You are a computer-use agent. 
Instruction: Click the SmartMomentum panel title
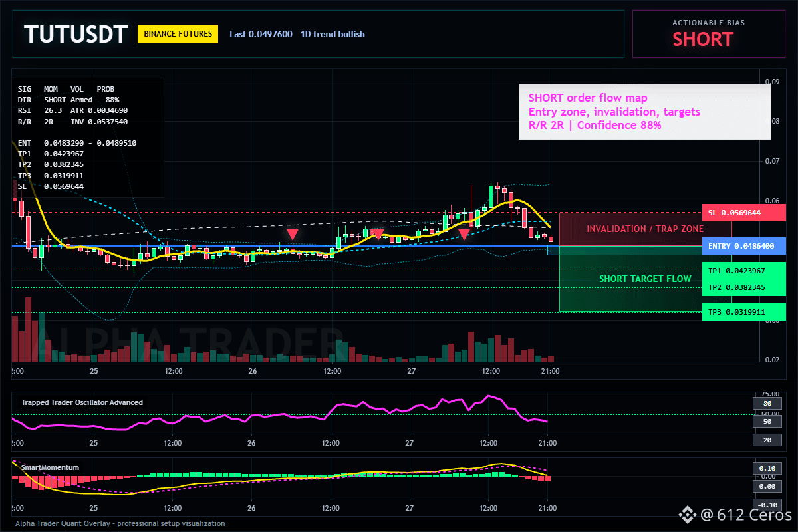click(x=50, y=467)
